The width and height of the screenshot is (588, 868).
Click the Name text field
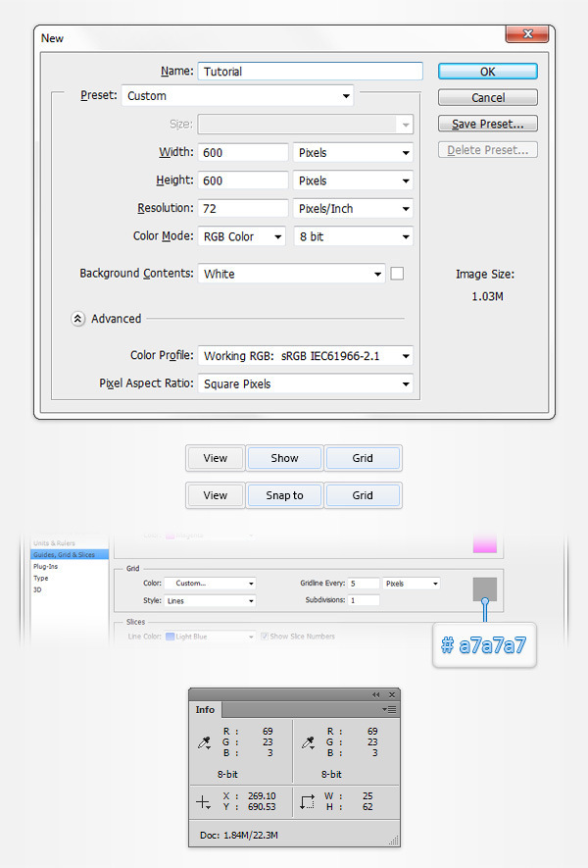[310, 72]
